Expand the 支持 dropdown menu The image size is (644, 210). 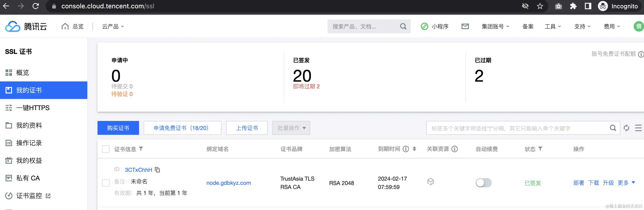(582, 26)
